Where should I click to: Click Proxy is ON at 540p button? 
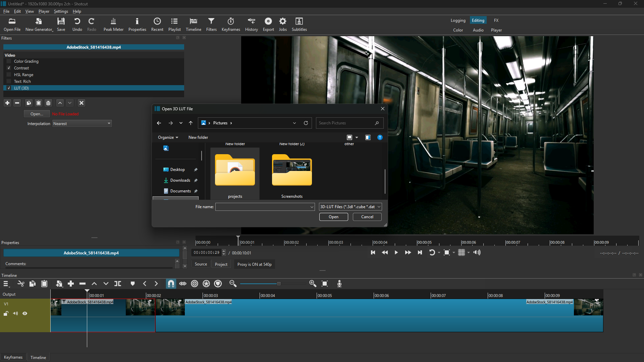click(254, 264)
